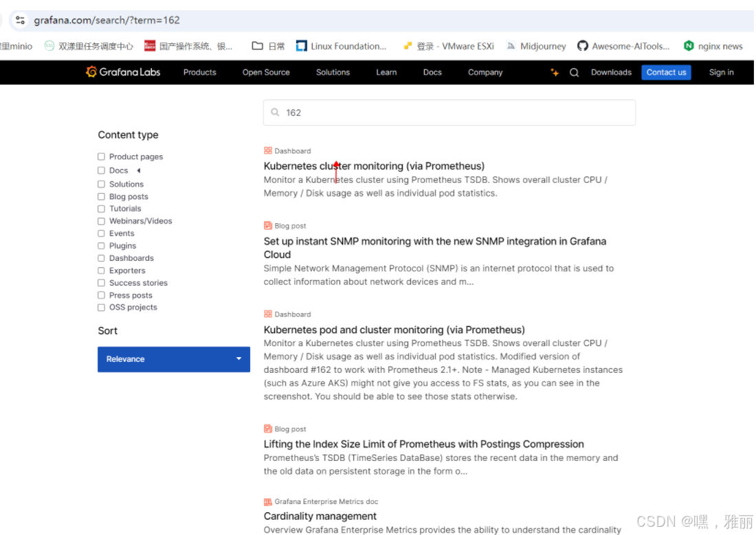This screenshot has height=535, width=756.
Task: Open the Linux Foundation bookmark
Action: pos(342,46)
